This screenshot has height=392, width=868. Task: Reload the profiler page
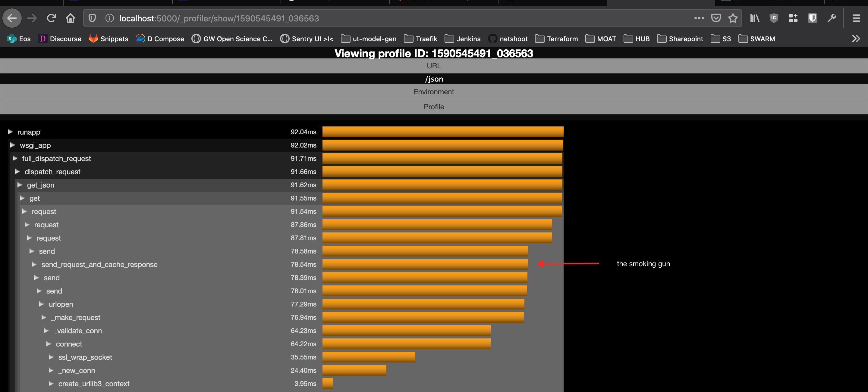tap(51, 18)
